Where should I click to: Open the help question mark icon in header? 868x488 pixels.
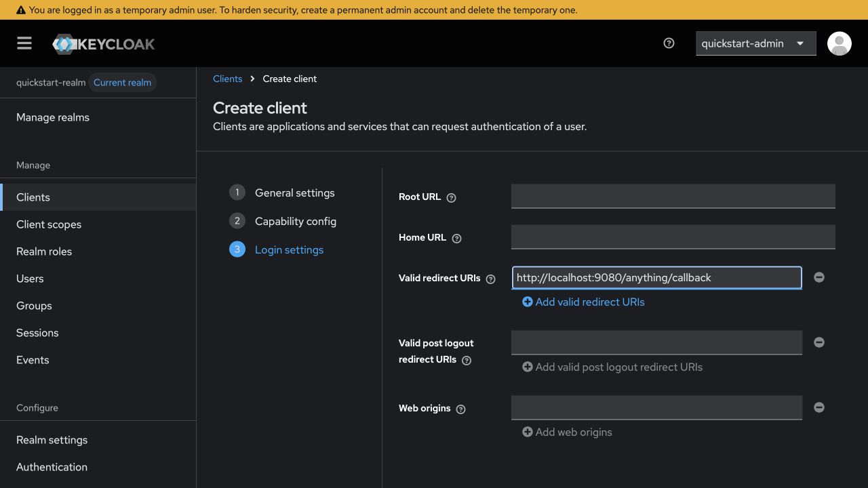click(669, 43)
